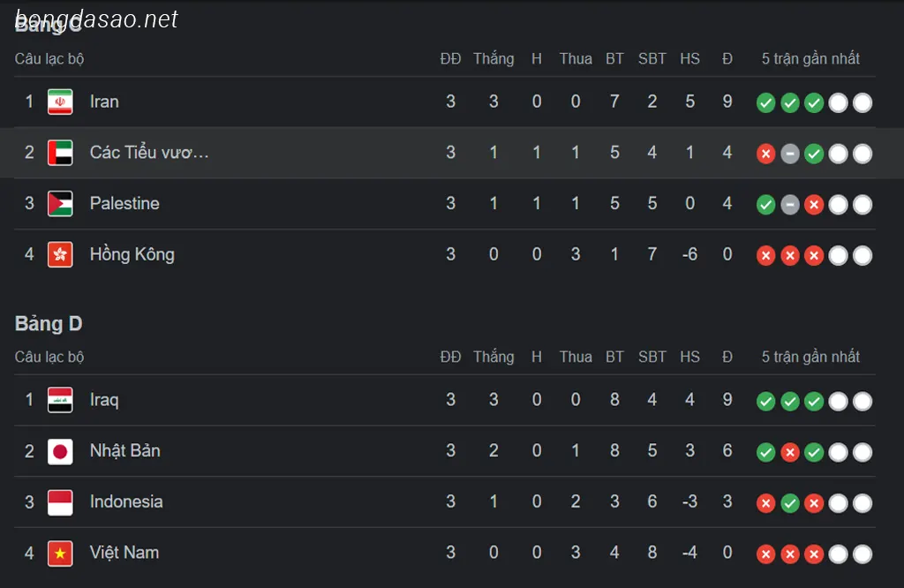
Task: Open the Việt Nam team link
Action: pos(124,553)
